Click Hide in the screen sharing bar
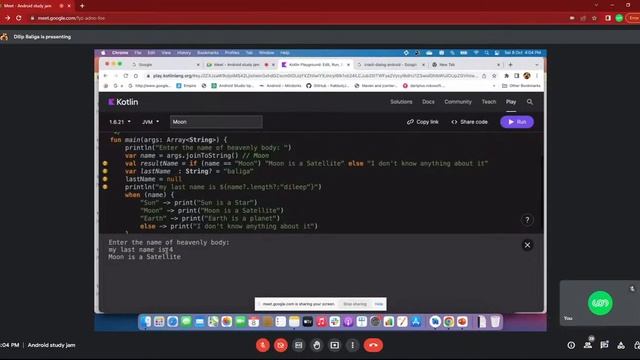This screenshot has width=640, height=360. click(x=379, y=304)
